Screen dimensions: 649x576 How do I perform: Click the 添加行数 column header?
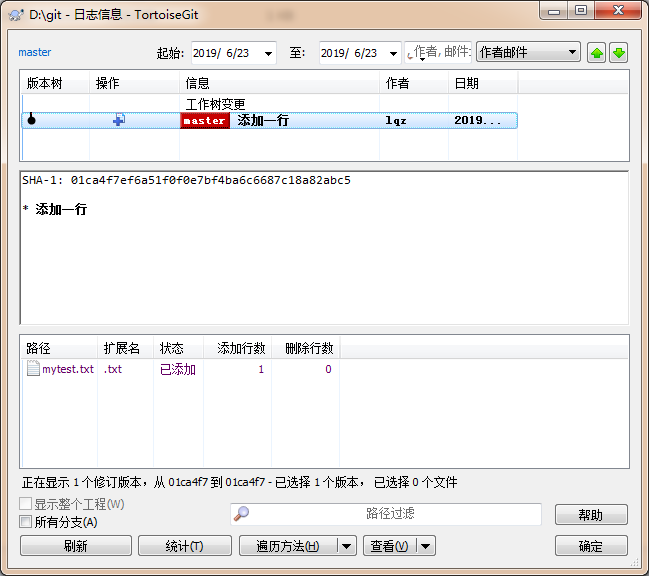click(x=238, y=348)
